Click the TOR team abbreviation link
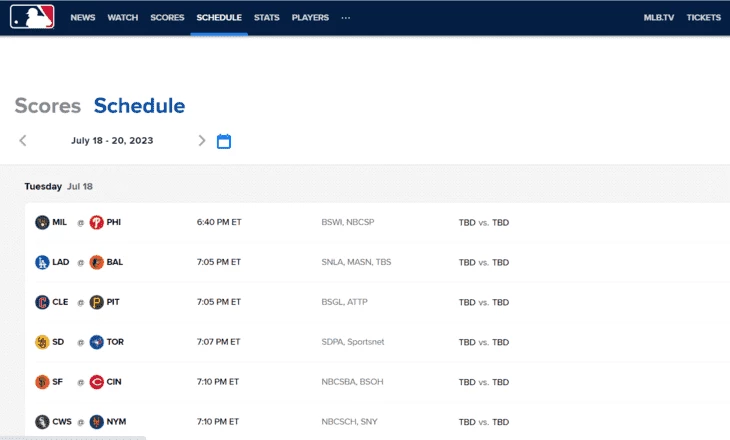 pos(115,342)
